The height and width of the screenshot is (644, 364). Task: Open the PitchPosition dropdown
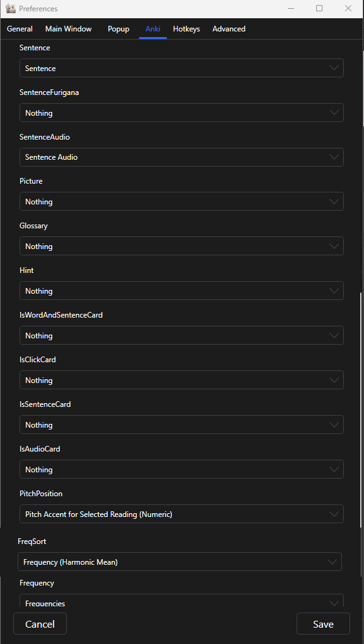[181, 514]
